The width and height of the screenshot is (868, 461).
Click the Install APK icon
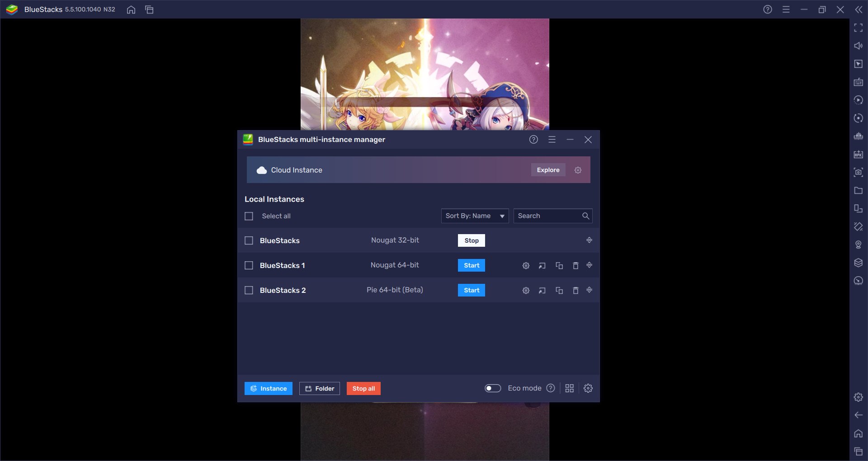coord(858,154)
